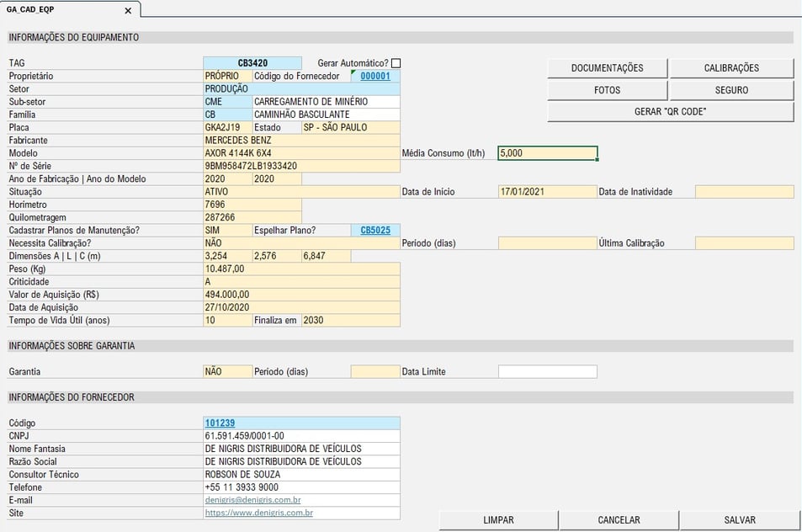Cancel the equipment registration form
The height and width of the screenshot is (532, 802).
[x=619, y=520]
